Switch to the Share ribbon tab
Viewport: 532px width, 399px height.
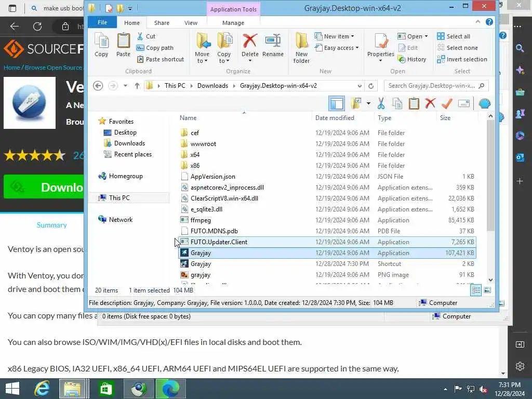pos(162,23)
